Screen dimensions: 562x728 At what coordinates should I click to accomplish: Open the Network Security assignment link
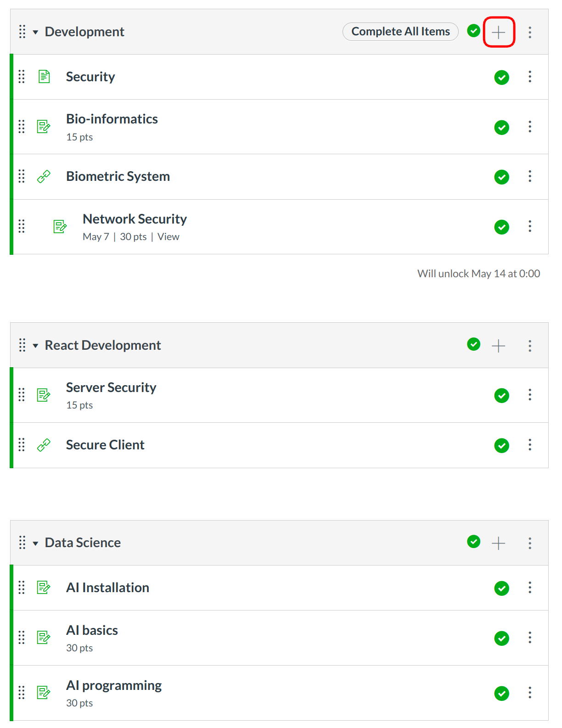135,219
